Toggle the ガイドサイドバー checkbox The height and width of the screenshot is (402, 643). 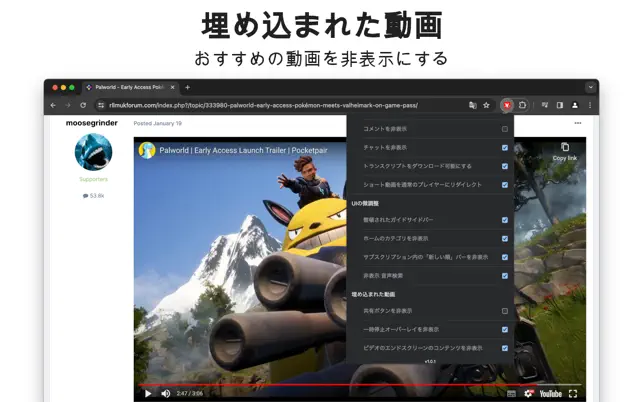coord(505,220)
